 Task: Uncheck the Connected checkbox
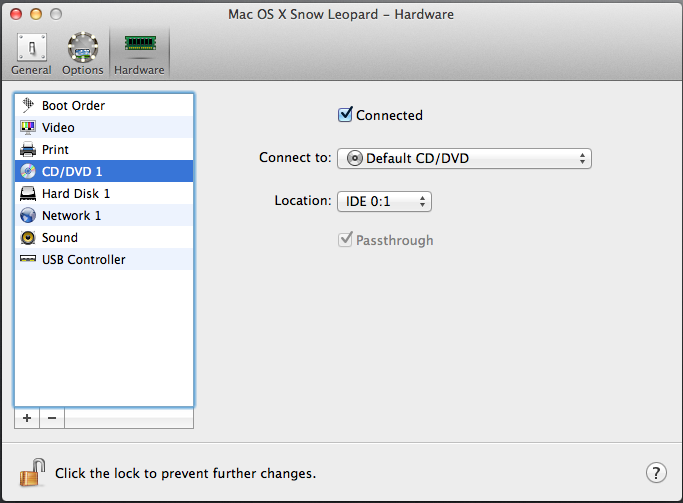click(x=345, y=115)
